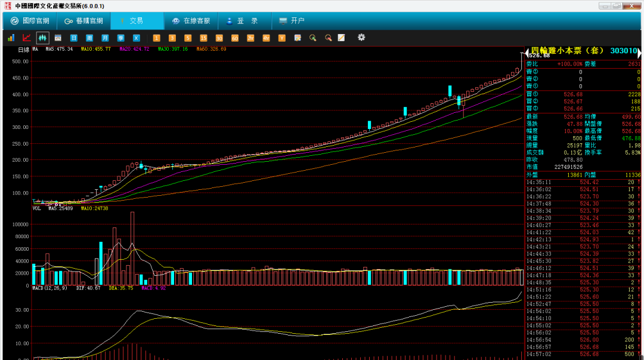Open the 在線客服 tab
The image size is (644, 360).
point(191,20)
